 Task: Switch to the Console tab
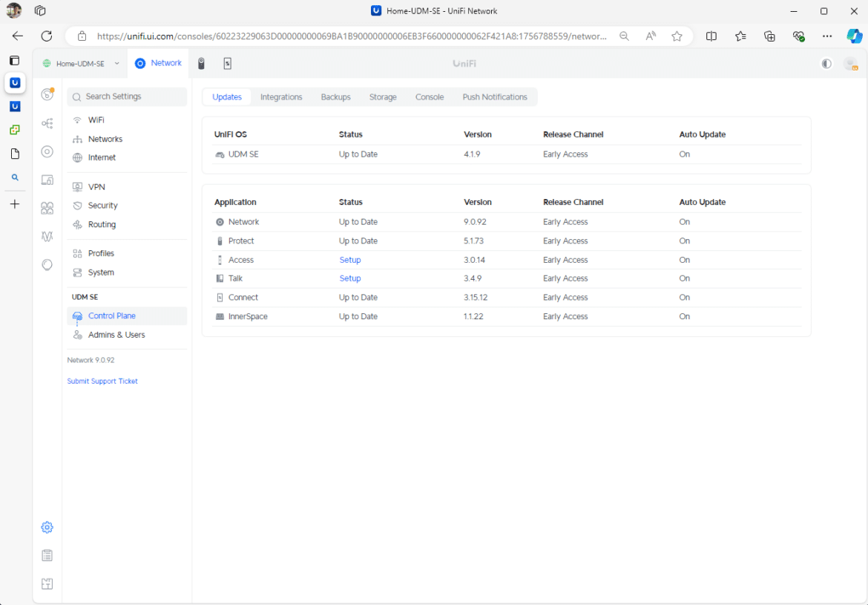(430, 97)
